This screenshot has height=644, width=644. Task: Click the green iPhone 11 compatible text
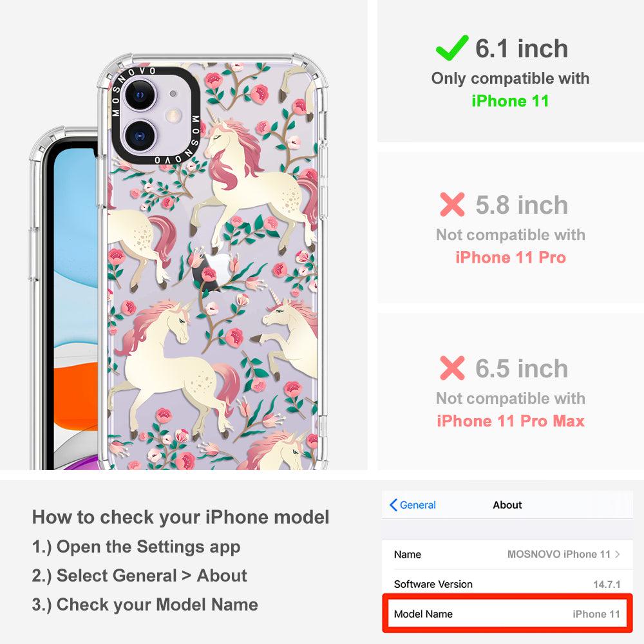click(510, 100)
